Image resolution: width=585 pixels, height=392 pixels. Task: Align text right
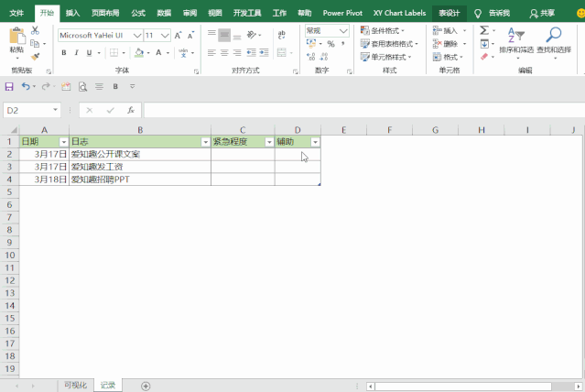pyautogui.click(x=237, y=52)
